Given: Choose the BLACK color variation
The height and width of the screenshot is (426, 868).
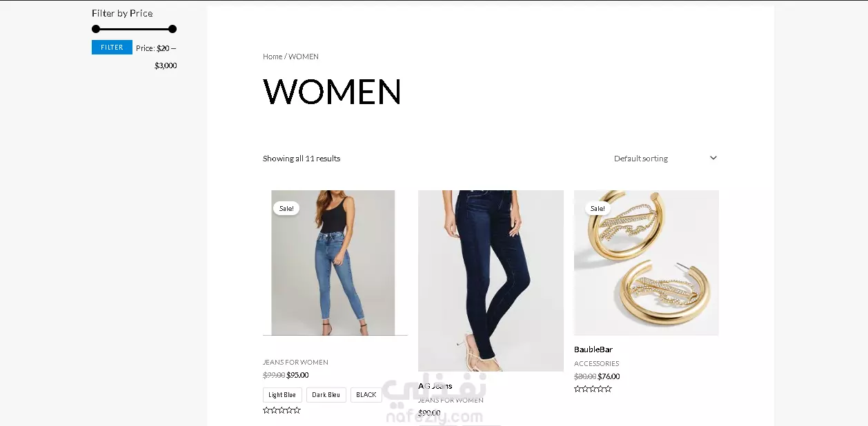Looking at the screenshot, I should [x=366, y=395].
